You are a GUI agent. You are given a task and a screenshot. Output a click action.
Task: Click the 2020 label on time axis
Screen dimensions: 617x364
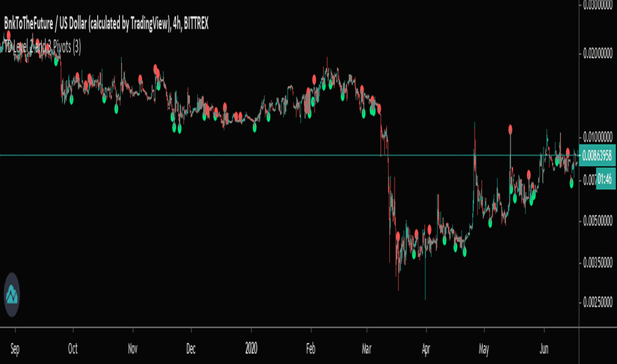coord(251,348)
